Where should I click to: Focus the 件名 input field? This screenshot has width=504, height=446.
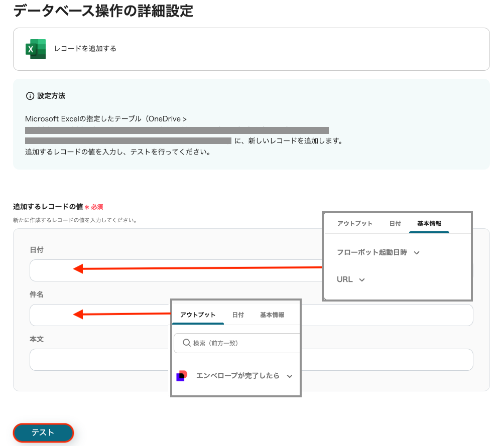pyautogui.click(x=100, y=315)
